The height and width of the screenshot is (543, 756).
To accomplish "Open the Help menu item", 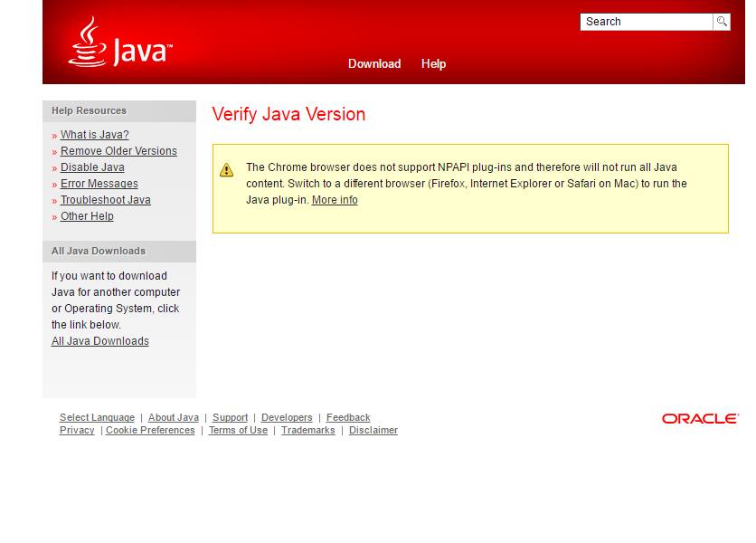I will pyautogui.click(x=433, y=63).
